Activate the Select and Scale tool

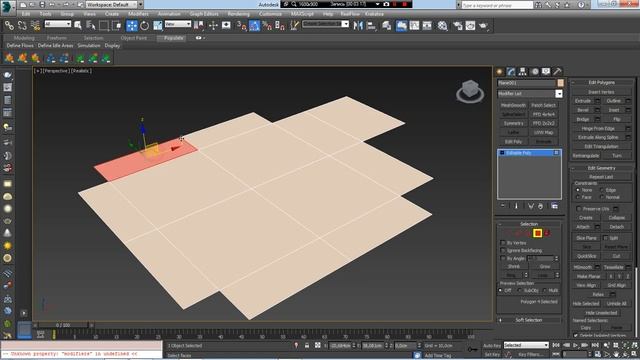coord(158,26)
